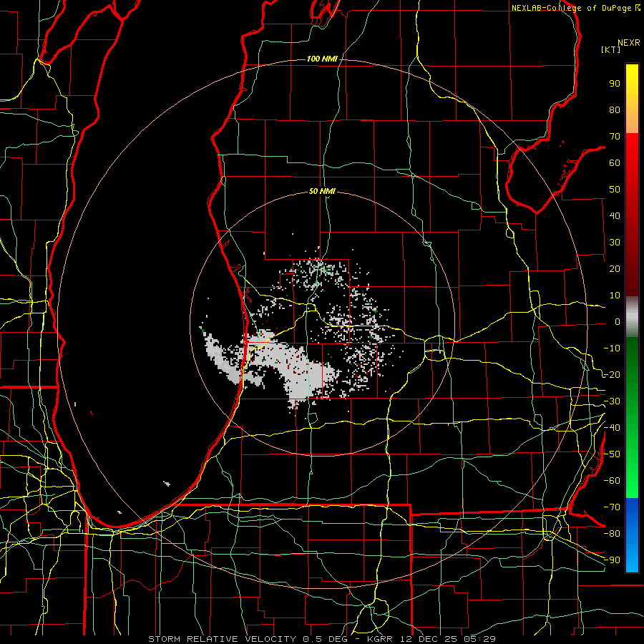Click the -10 value on the velocity scale
Screen dimensions: 644x644
coord(612,348)
